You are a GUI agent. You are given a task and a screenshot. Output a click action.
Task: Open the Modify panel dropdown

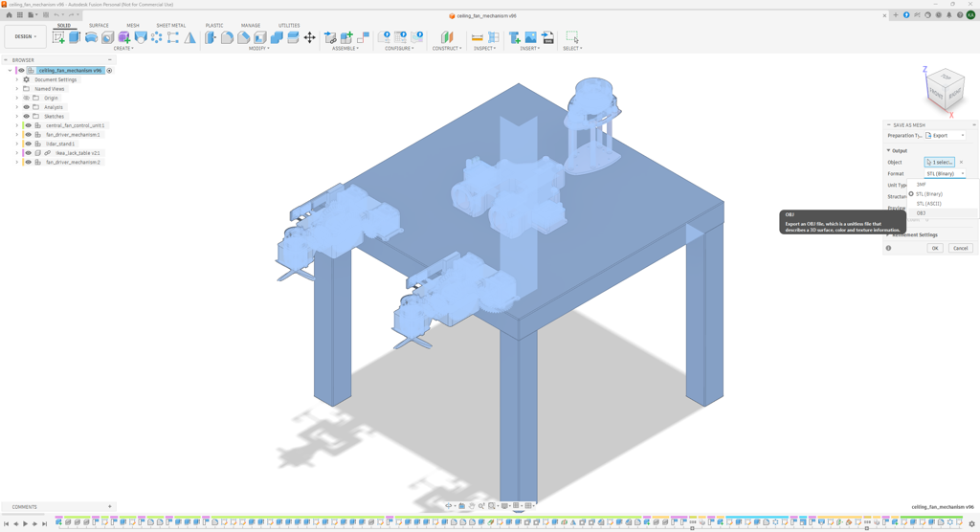click(x=259, y=49)
